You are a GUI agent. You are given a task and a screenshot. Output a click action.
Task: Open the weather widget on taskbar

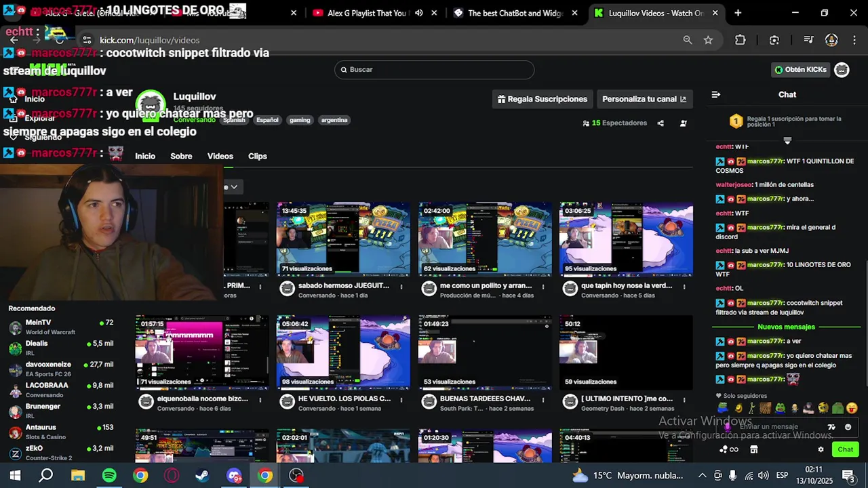pos(627,476)
